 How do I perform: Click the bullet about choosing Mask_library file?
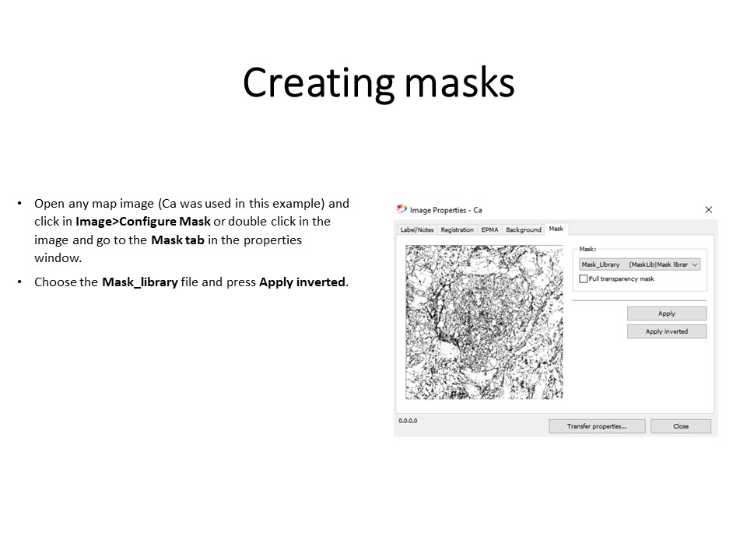(x=191, y=282)
